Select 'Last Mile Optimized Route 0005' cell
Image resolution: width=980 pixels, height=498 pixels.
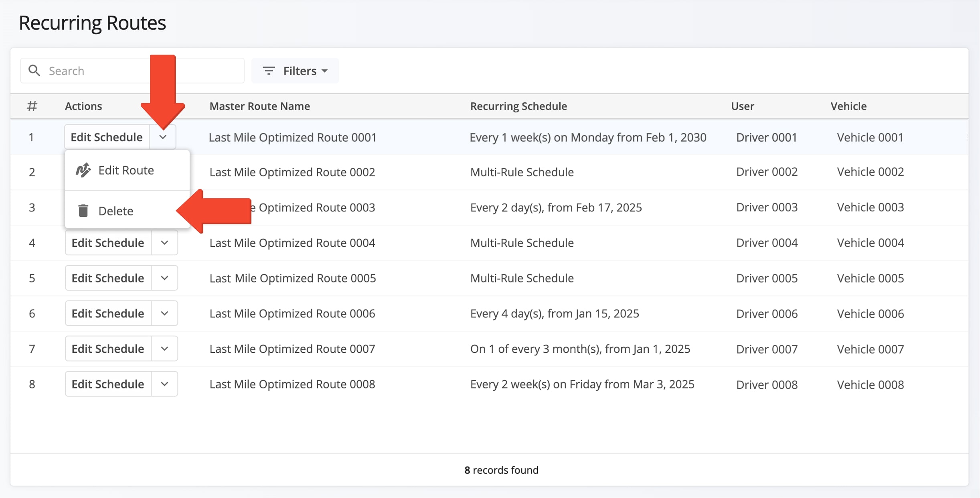pyautogui.click(x=293, y=278)
